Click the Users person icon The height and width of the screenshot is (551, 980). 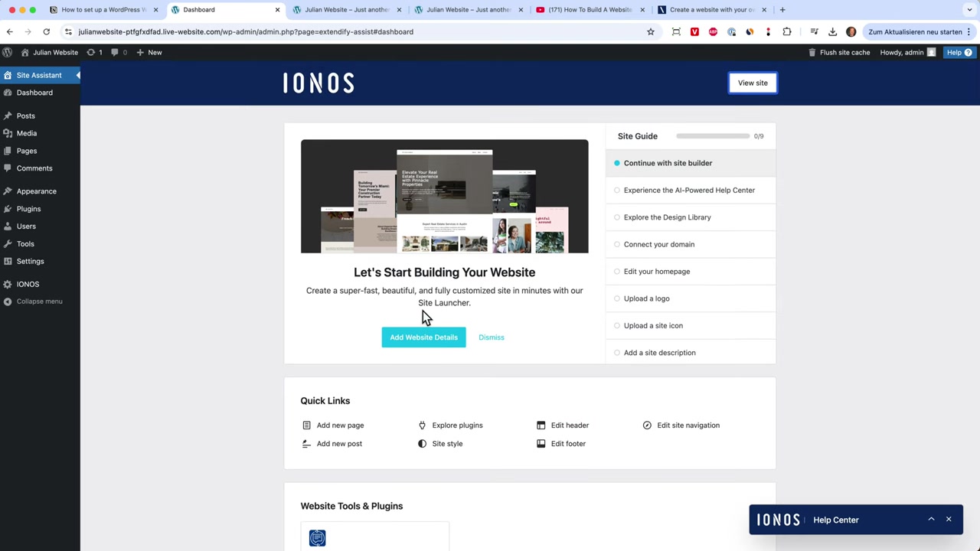8,227
